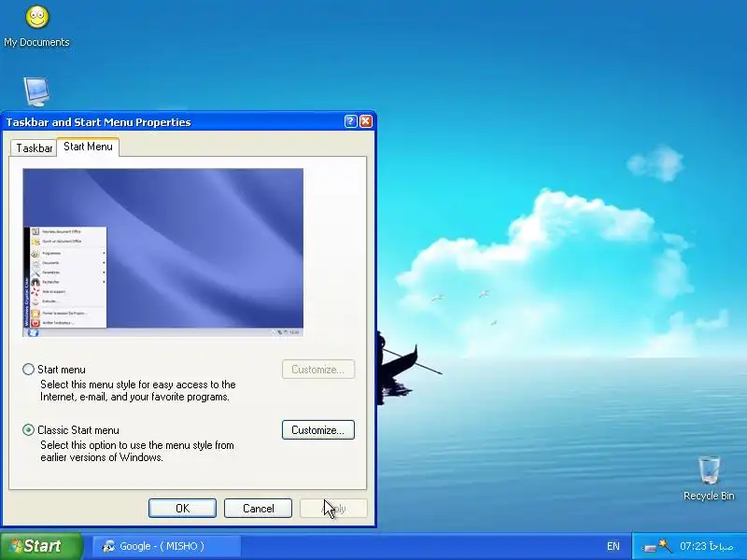Open the Windows Start button
This screenshot has height=560, width=747.
click(41, 546)
